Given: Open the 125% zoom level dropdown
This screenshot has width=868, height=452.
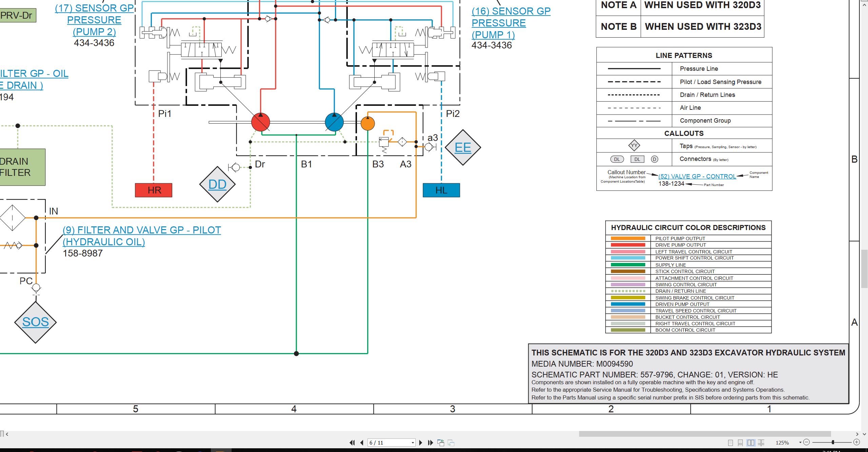Looking at the screenshot, I should (800, 443).
